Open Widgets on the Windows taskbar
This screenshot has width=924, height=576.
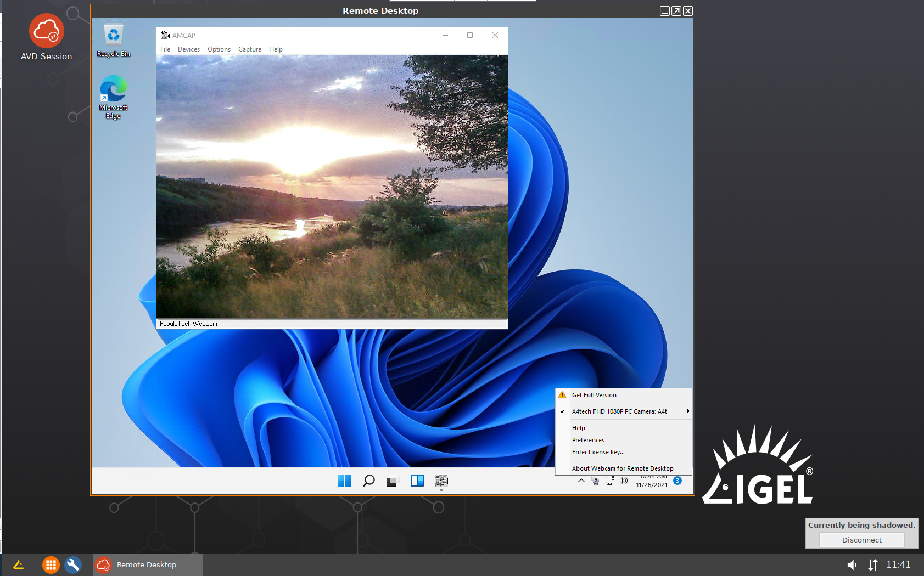(x=417, y=481)
